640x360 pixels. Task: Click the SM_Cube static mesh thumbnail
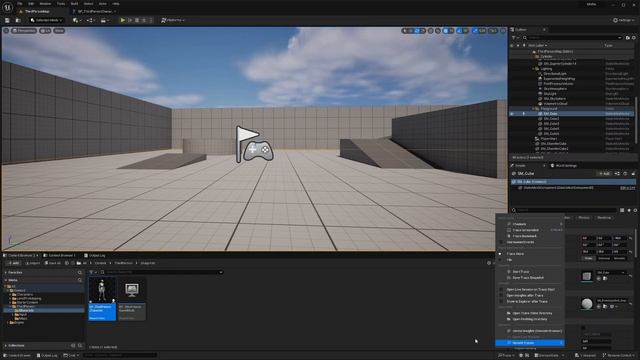click(587, 276)
